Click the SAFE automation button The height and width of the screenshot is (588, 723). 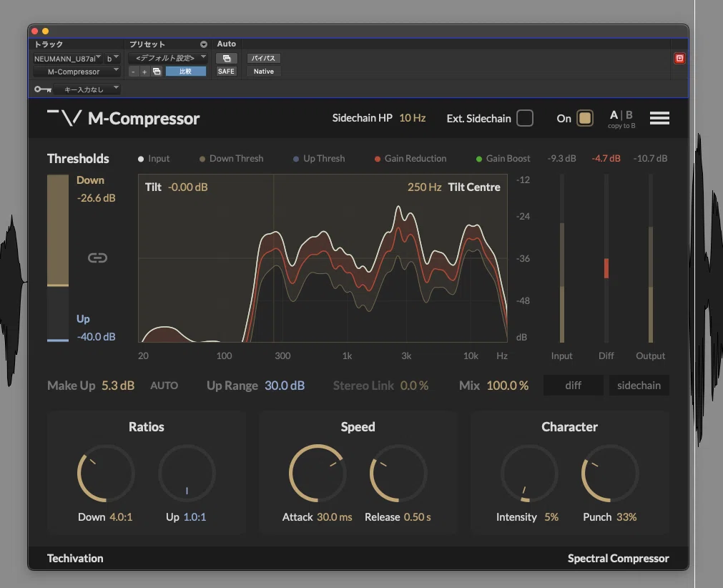tap(227, 72)
